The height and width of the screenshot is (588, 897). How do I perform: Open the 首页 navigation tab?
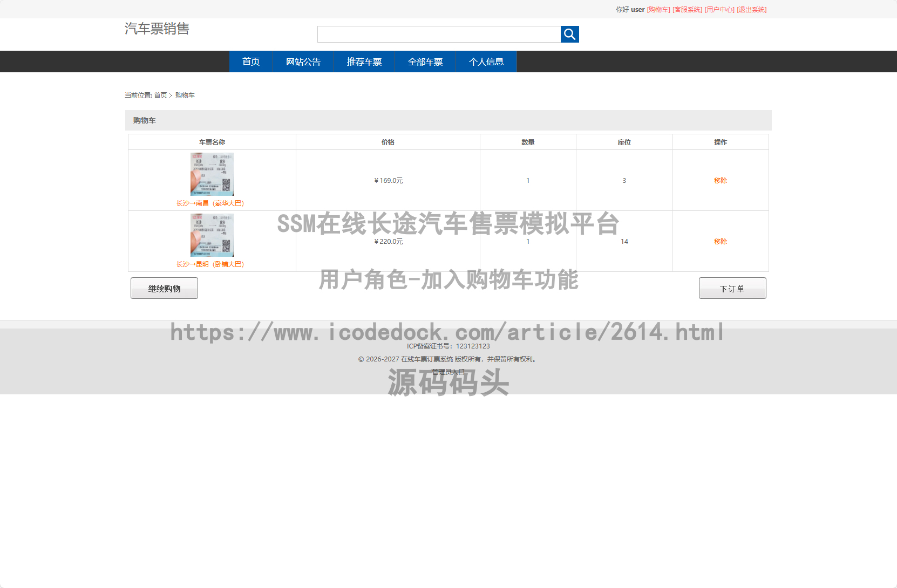click(251, 62)
